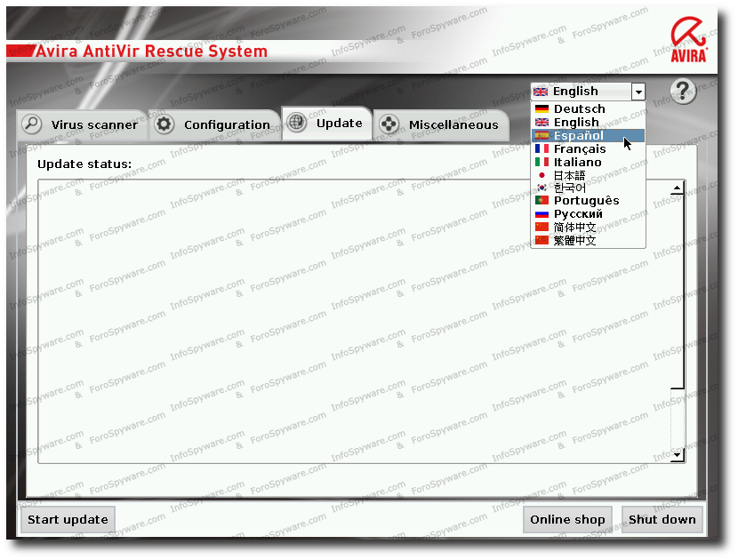The width and height of the screenshot is (738, 560).
Task: Select Русский language option
Action: pyautogui.click(x=589, y=213)
